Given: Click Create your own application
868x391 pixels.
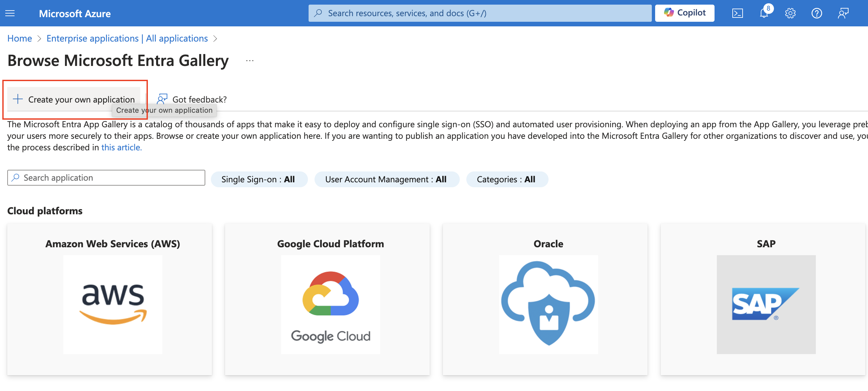Looking at the screenshot, I should coord(74,99).
